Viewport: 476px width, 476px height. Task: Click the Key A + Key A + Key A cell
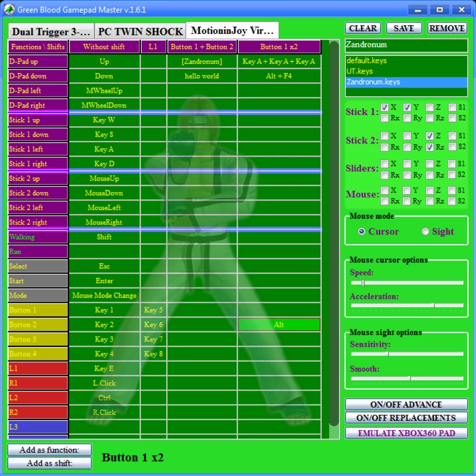pos(279,61)
